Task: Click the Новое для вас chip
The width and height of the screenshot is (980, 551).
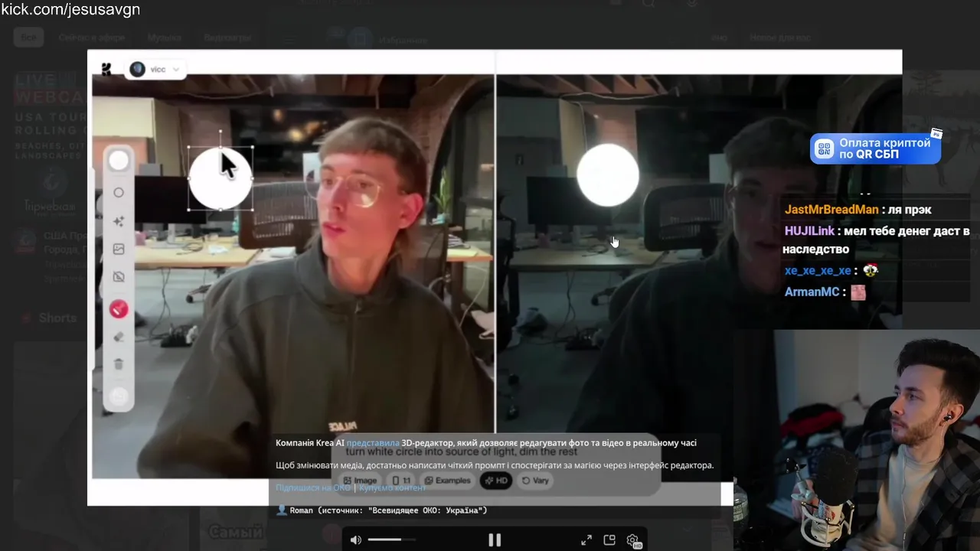Action: tap(780, 37)
